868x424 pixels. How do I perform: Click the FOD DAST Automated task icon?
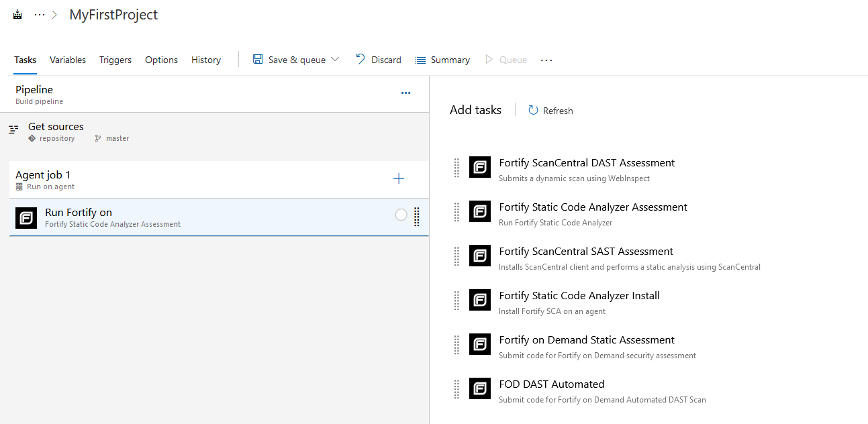tap(479, 388)
